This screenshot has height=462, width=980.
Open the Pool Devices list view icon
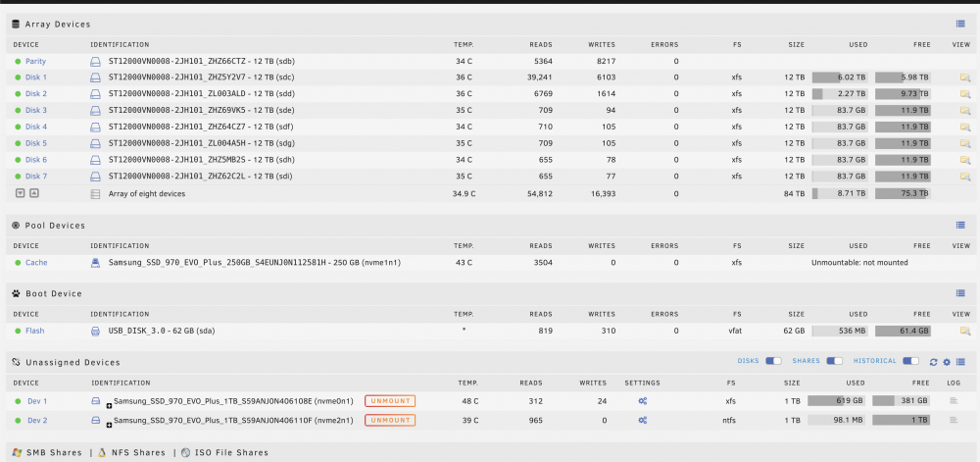tap(960, 225)
